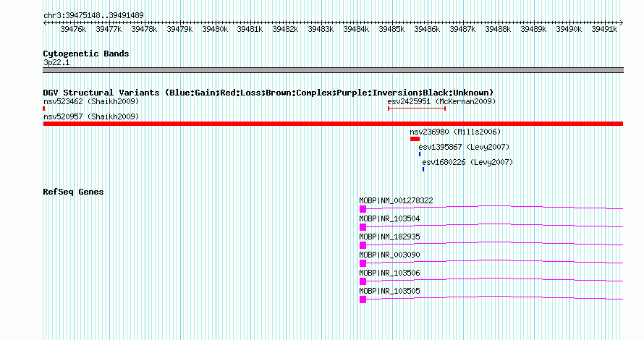Screen dimensions: 644x340
Task: Click the magenta exon box of MOBP|NR_003090
Action: pyautogui.click(x=363, y=263)
